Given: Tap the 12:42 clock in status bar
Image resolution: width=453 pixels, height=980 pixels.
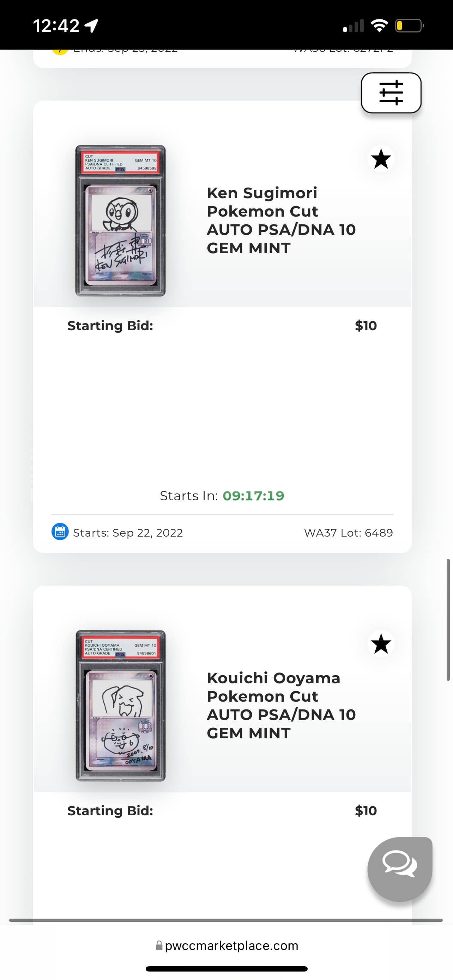Looking at the screenshot, I should (56, 26).
